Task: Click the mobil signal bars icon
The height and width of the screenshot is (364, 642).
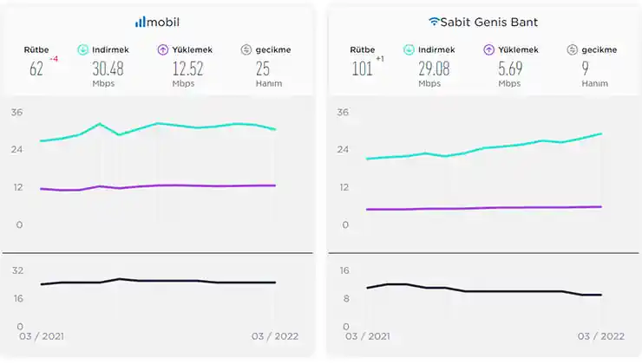Action: [x=141, y=21]
